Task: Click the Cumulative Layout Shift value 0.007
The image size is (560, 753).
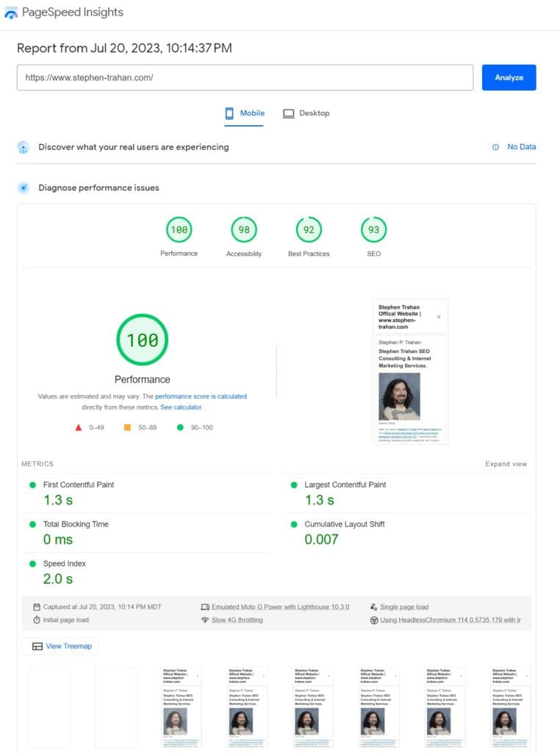Action: point(321,540)
